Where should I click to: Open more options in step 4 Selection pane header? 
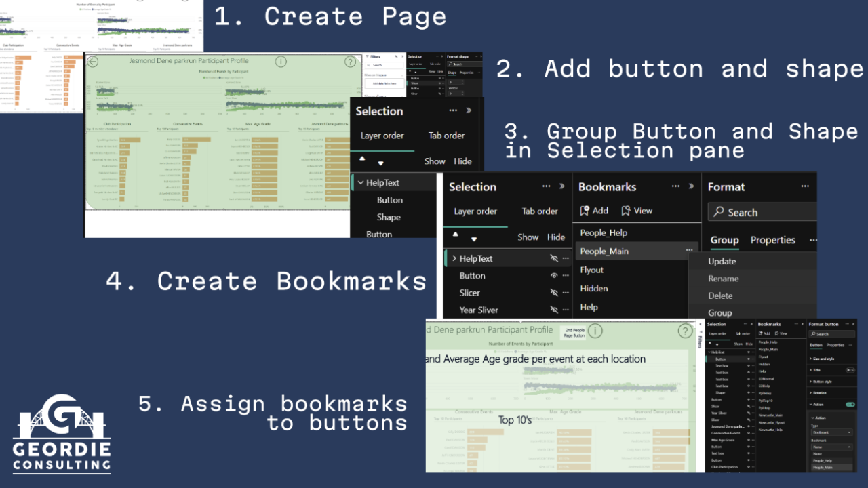pyautogui.click(x=546, y=186)
